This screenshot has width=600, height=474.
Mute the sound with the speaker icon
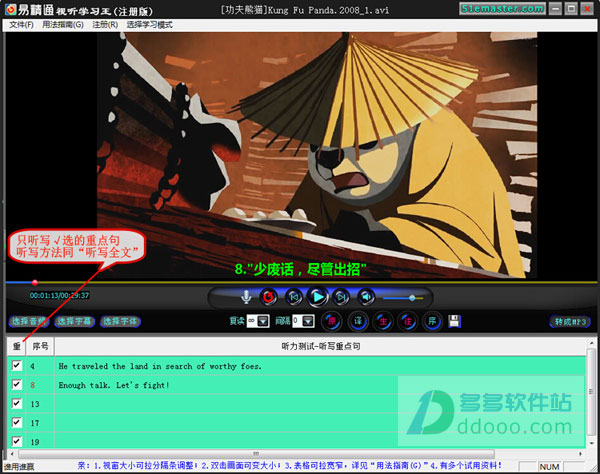point(366,297)
